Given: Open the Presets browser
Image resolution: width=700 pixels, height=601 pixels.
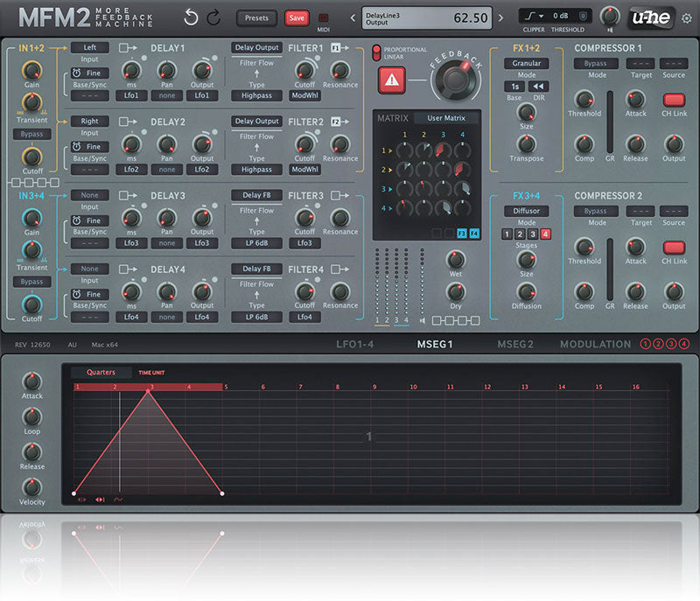Looking at the screenshot, I should pyautogui.click(x=256, y=17).
